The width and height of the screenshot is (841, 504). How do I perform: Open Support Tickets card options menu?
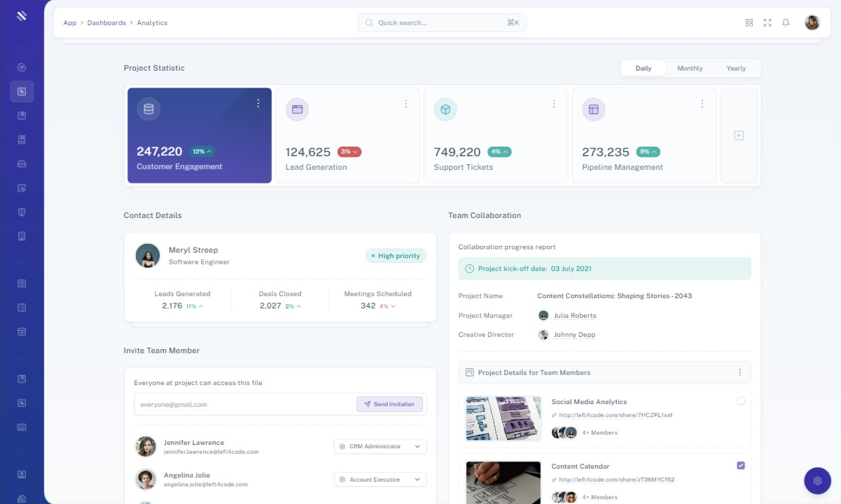(554, 104)
